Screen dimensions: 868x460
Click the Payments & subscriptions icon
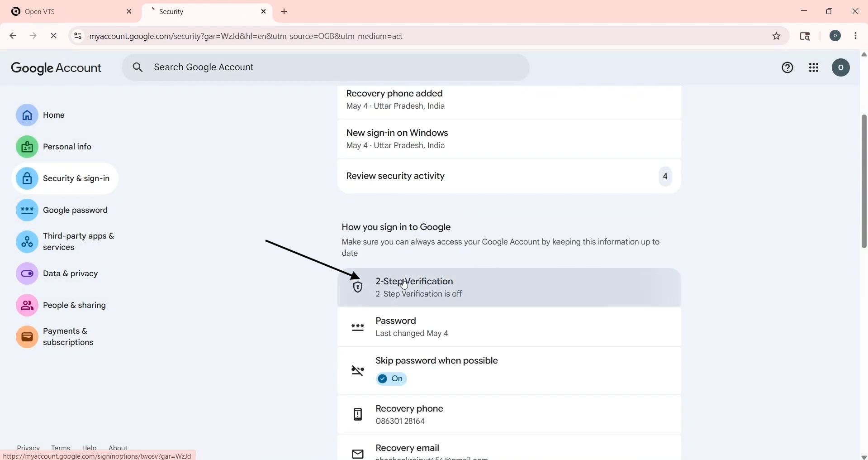pyautogui.click(x=27, y=337)
